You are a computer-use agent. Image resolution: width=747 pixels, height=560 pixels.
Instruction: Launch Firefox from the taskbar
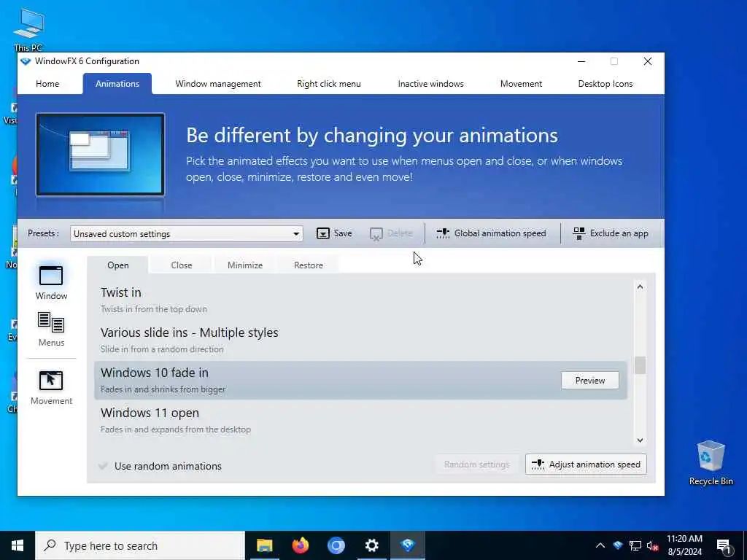(300, 545)
